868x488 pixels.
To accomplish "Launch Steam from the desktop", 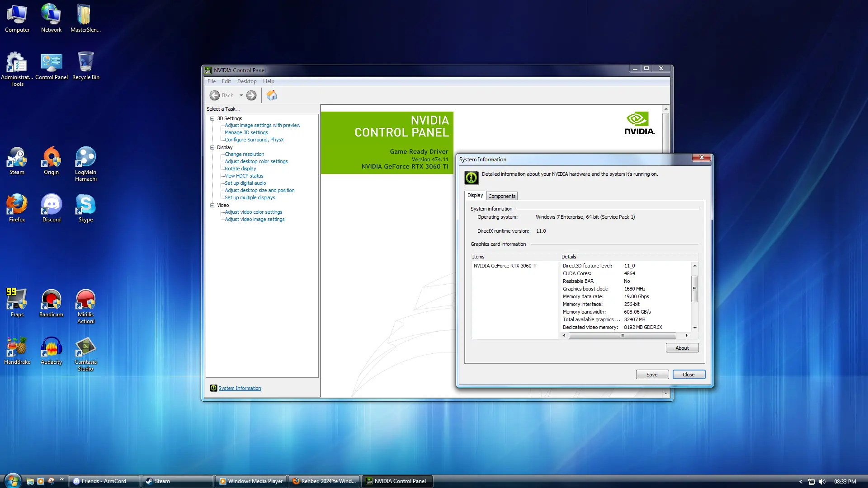I will 17,161.
